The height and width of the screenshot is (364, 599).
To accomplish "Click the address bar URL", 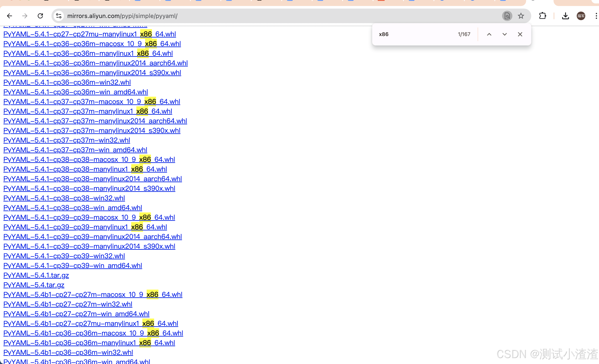I will (x=122, y=16).
